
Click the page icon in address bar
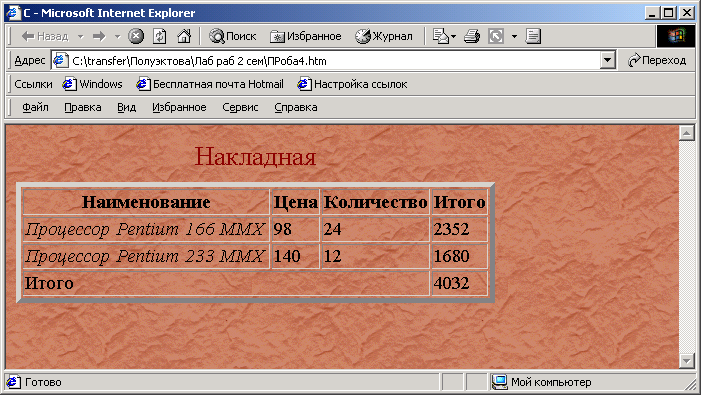tap(60, 60)
